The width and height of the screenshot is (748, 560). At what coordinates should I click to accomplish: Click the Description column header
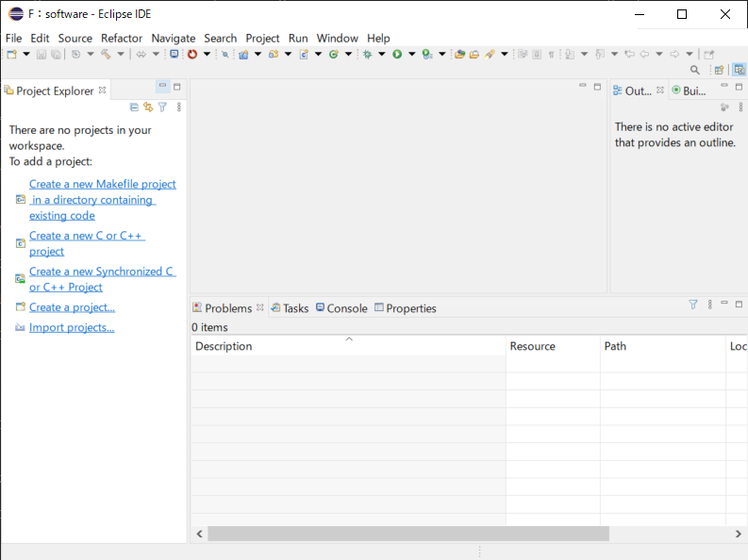click(224, 346)
